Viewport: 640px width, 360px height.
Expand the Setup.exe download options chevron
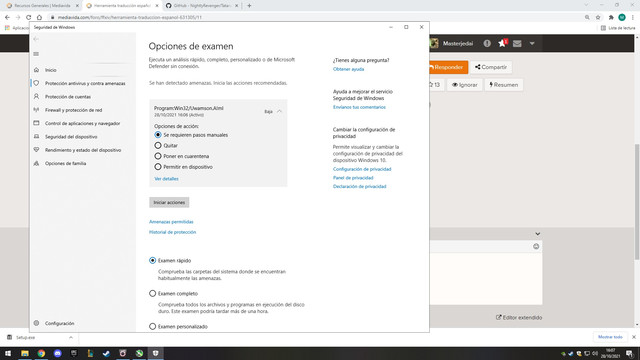click(x=71, y=338)
